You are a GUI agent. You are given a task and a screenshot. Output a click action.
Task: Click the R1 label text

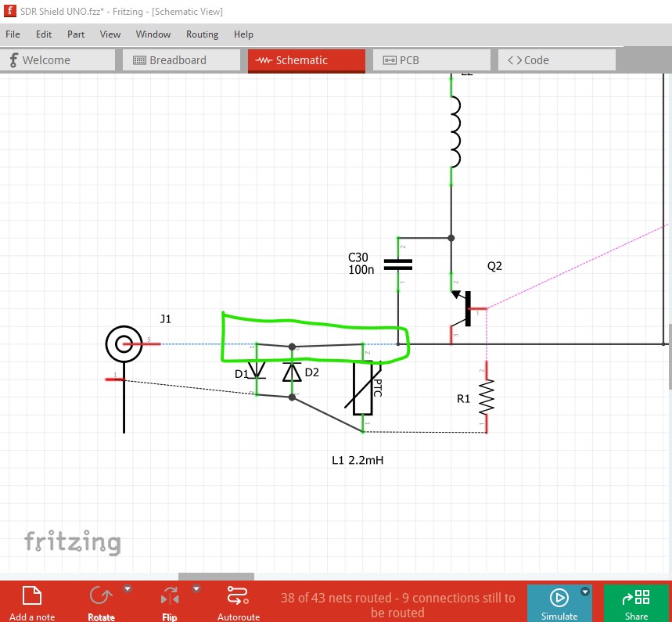click(x=464, y=399)
